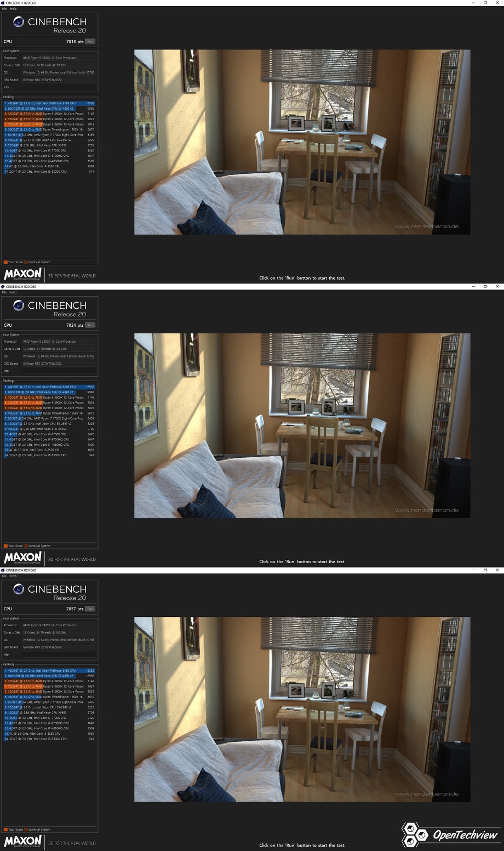Viewport: 504px width, 851px height.
Task: Select the Xeon E5-2697 v2 row in the 7057 pts window
Action: point(49,707)
